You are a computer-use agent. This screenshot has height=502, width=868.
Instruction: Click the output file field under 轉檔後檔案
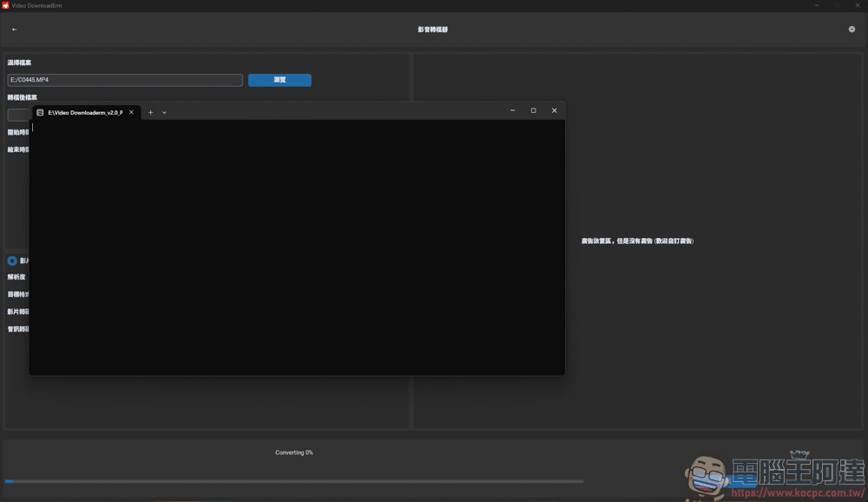[x=18, y=115]
